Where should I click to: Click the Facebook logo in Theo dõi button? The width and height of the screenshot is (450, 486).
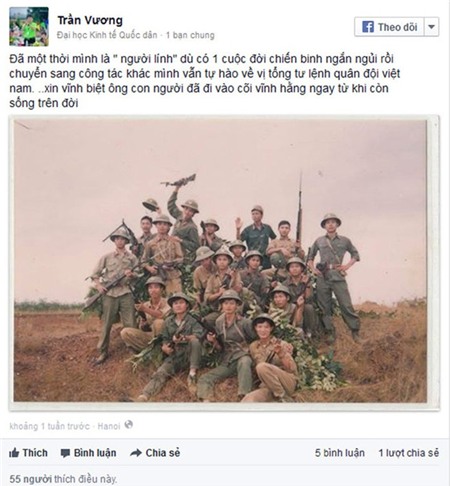pos(368,27)
